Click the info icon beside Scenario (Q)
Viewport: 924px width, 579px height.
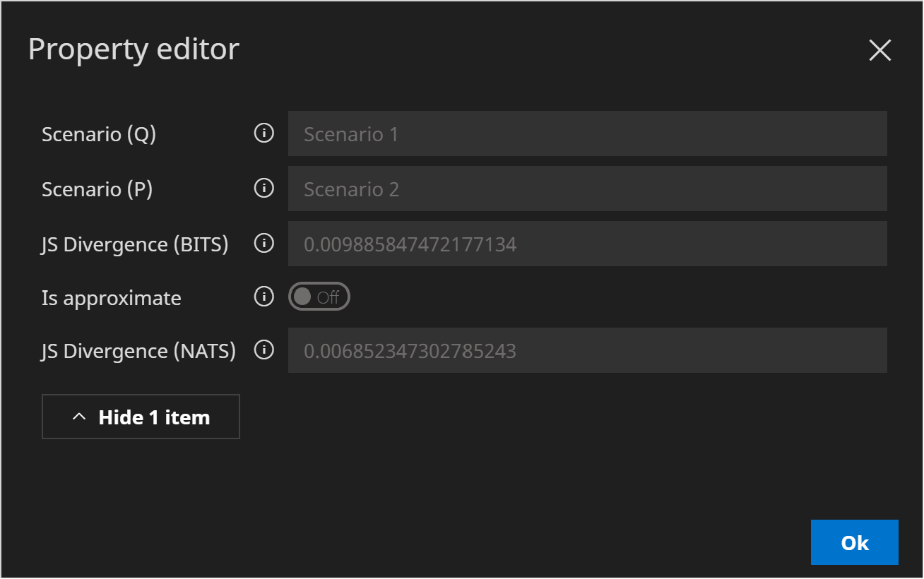[263, 133]
